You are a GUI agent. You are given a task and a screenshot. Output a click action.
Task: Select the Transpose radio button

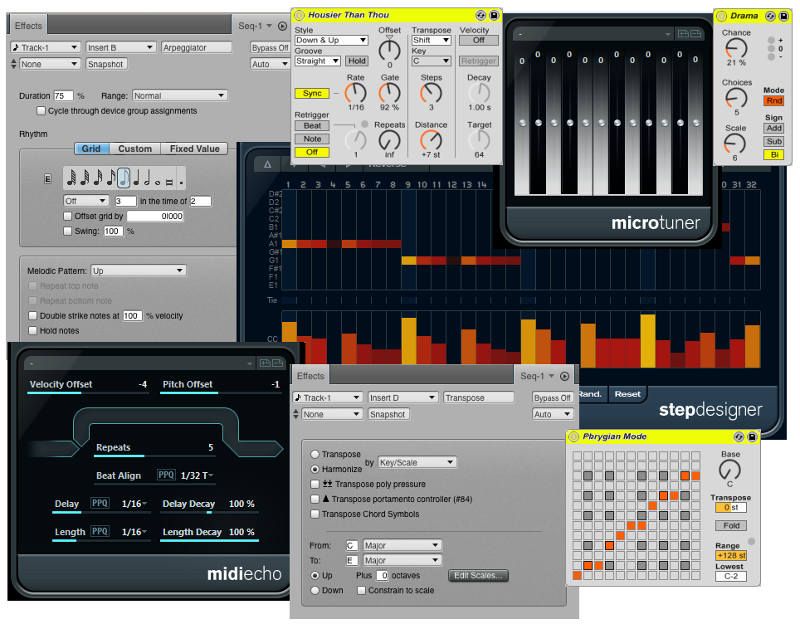tap(316, 454)
